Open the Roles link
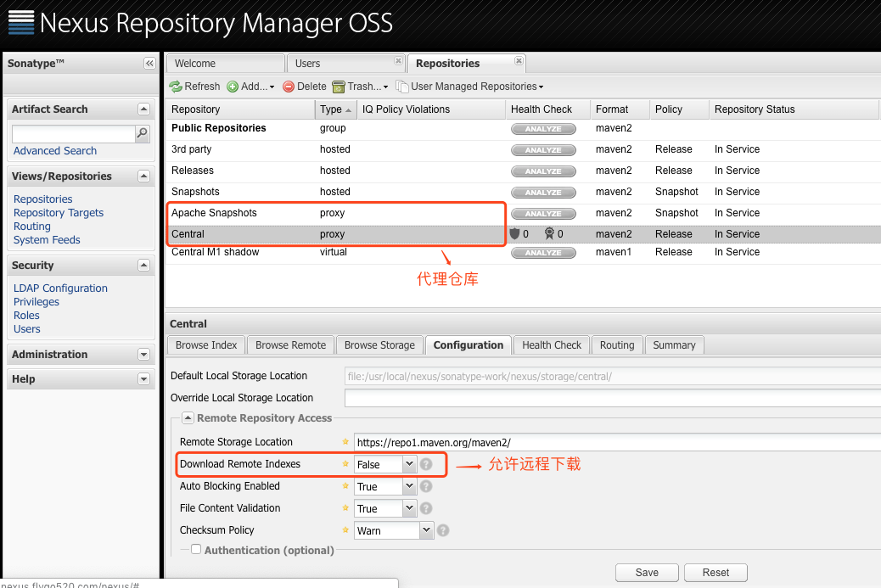 click(x=26, y=315)
